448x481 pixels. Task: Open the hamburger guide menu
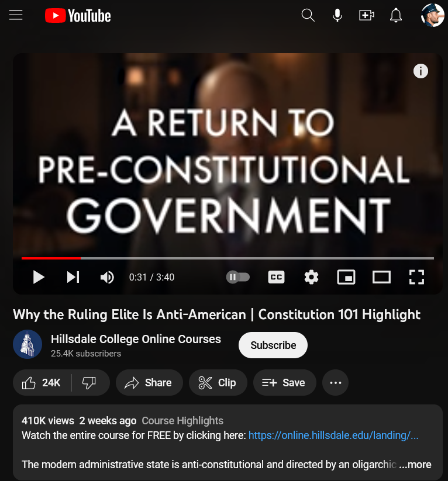coord(16,15)
